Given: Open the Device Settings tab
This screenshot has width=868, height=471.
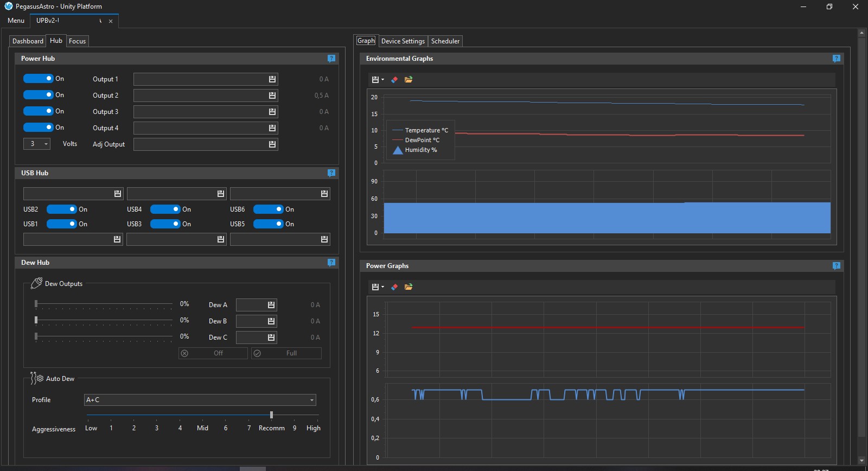Looking at the screenshot, I should pyautogui.click(x=403, y=41).
